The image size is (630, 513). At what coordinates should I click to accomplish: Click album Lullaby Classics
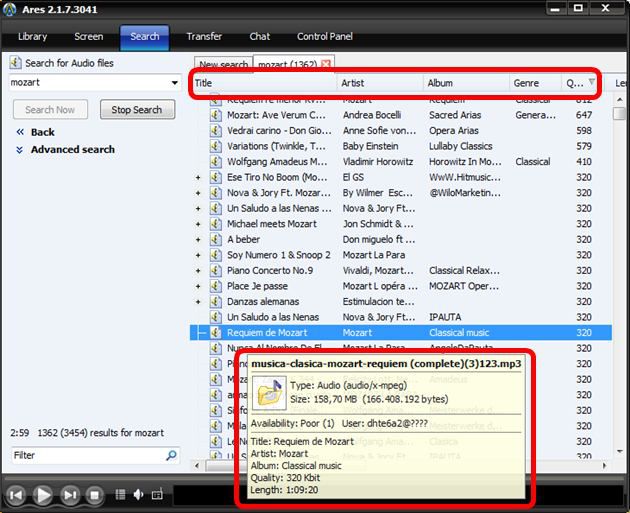[460, 146]
